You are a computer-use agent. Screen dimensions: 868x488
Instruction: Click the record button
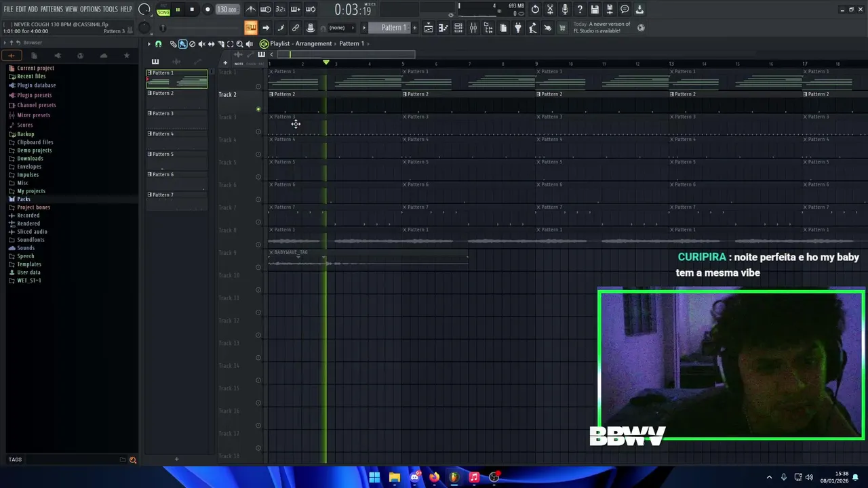coord(208,9)
